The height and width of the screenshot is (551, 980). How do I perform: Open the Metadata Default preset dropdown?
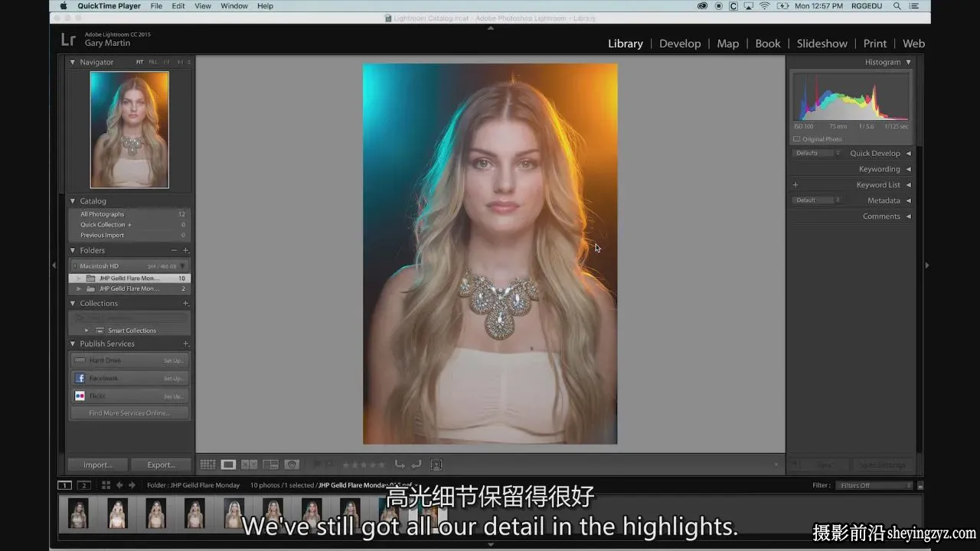tap(818, 201)
